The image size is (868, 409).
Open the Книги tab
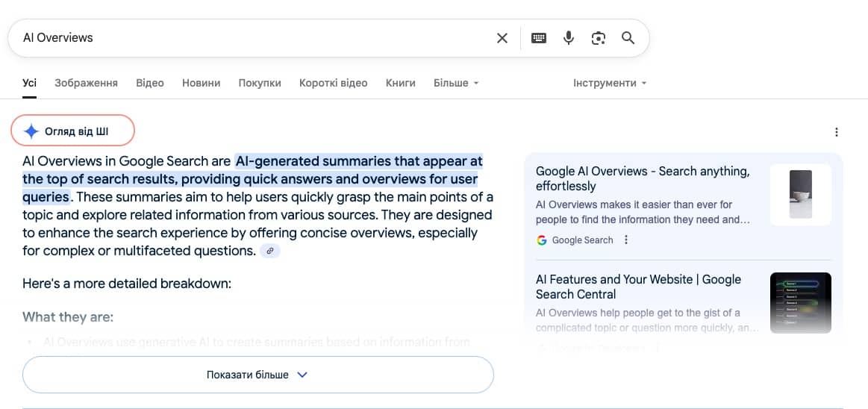(x=400, y=83)
